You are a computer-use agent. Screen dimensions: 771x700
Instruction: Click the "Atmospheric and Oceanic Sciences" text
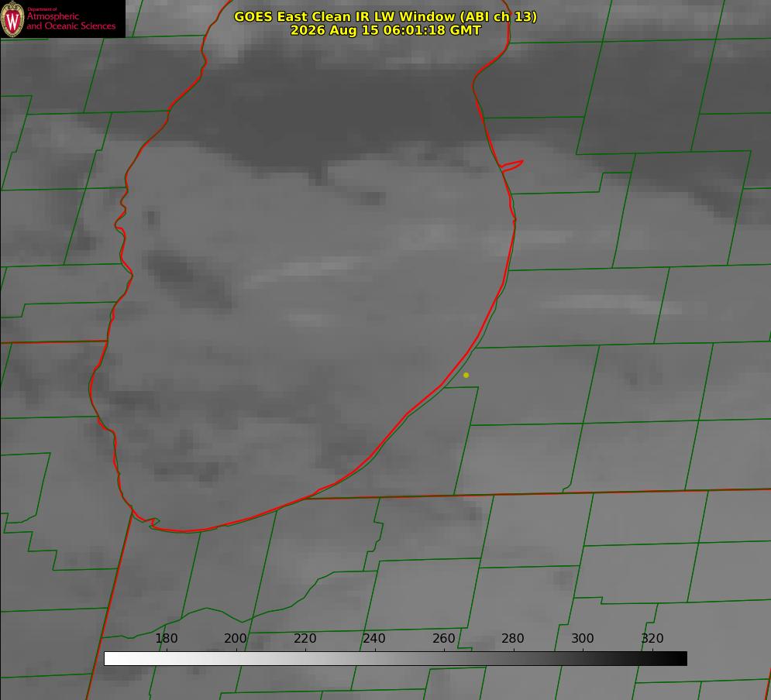[71, 21]
